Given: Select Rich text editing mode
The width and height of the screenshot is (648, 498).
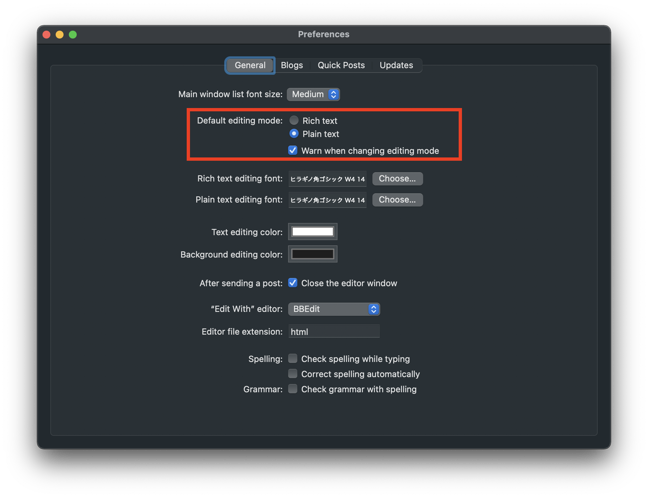Looking at the screenshot, I should click(x=294, y=120).
